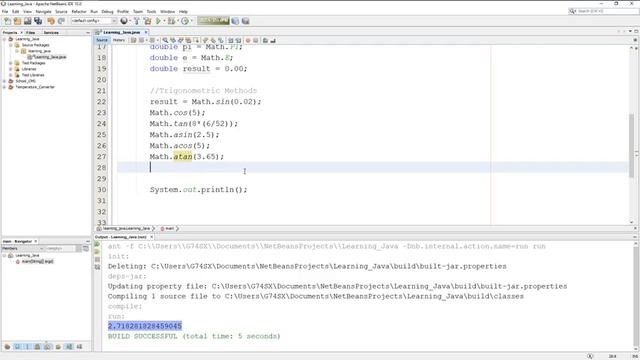640x360 pixels.
Task: Click the memory usage garbage collection bar
Action: click(213, 21)
